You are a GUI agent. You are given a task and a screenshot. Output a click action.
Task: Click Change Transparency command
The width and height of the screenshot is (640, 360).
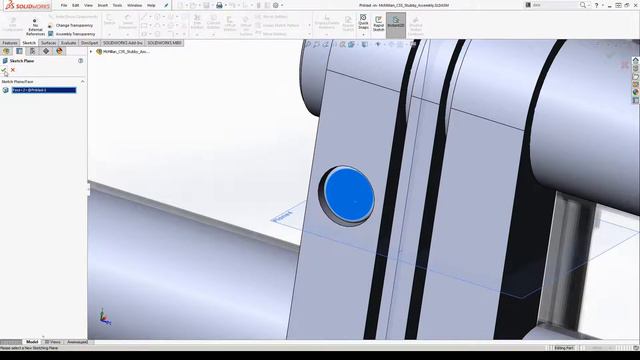pos(71,25)
